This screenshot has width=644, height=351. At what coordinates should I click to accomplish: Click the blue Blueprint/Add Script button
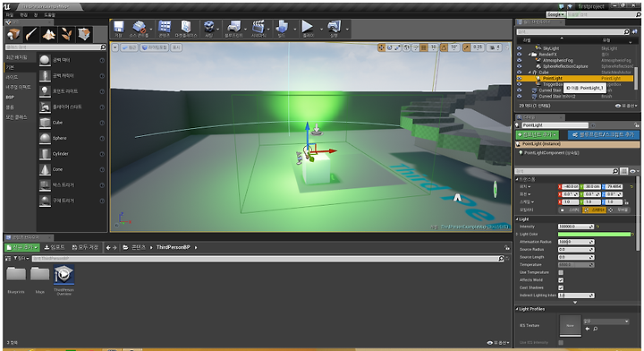point(604,135)
